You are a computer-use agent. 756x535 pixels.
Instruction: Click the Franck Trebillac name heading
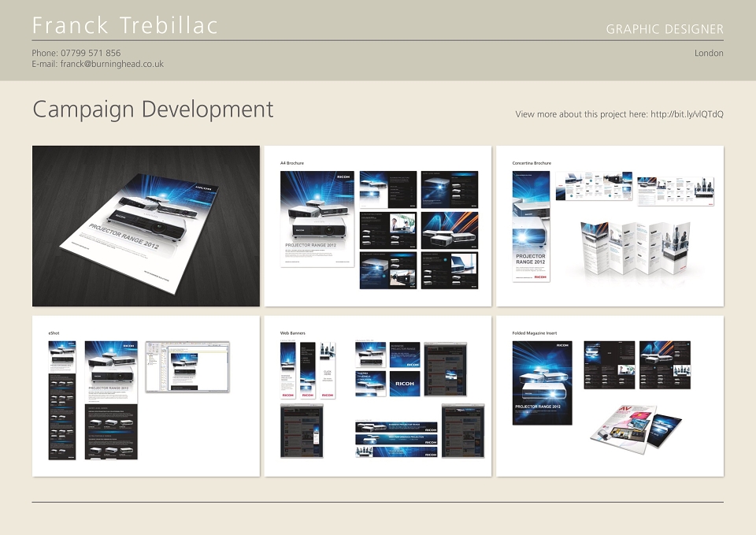click(125, 25)
